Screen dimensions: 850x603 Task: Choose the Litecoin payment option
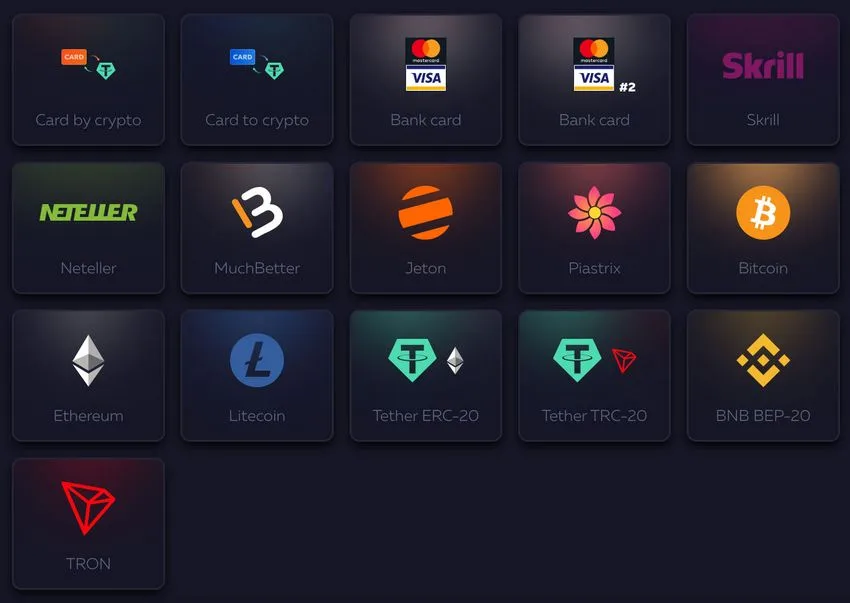[257, 375]
